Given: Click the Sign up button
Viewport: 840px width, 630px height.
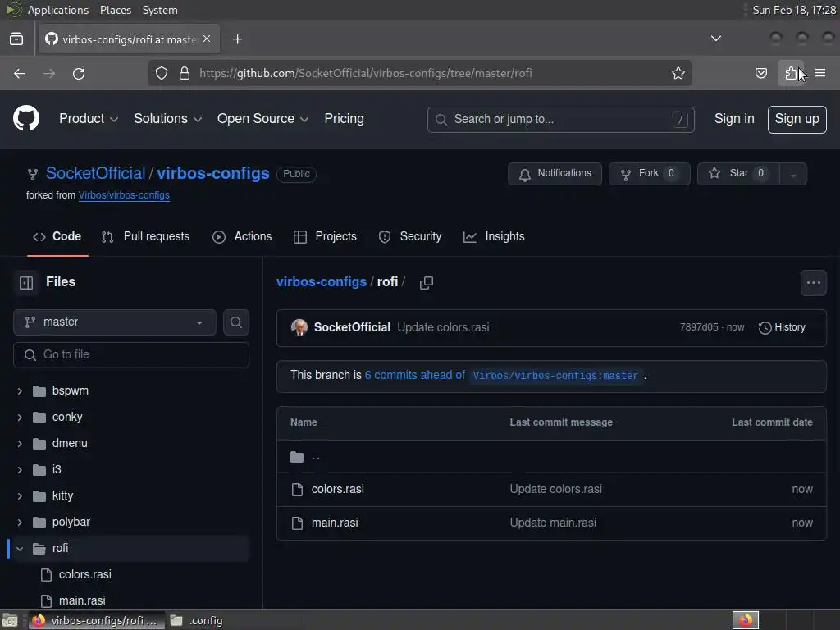Looking at the screenshot, I should 797,119.
